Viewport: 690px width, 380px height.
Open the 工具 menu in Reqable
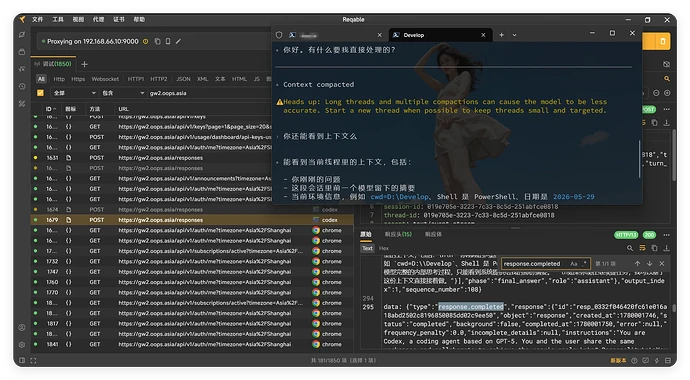pos(58,19)
